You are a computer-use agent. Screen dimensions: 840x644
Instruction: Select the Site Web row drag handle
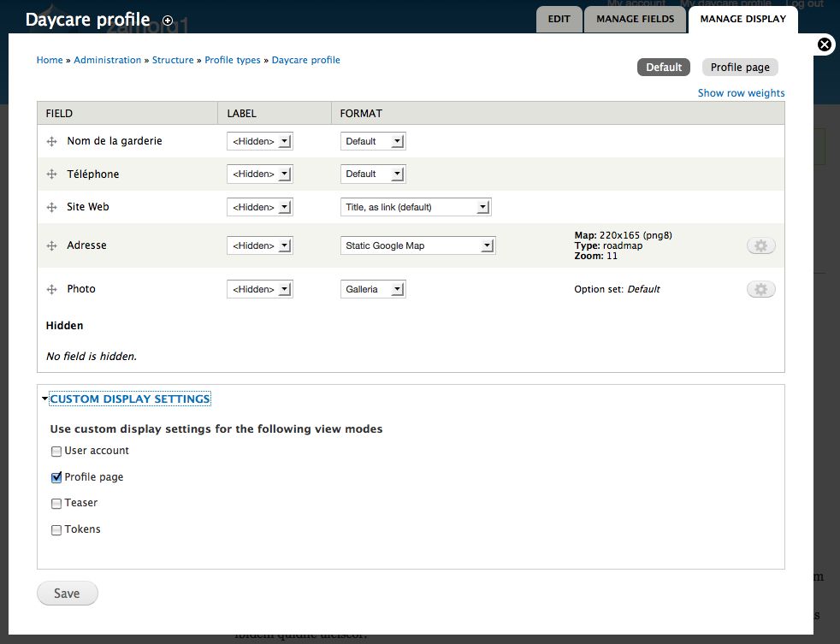[54, 206]
